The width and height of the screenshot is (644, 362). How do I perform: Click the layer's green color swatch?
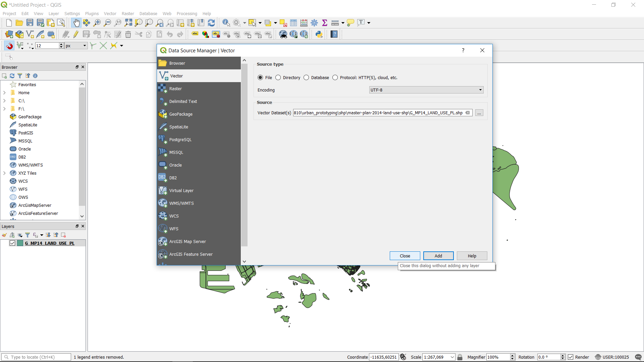pos(20,243)
